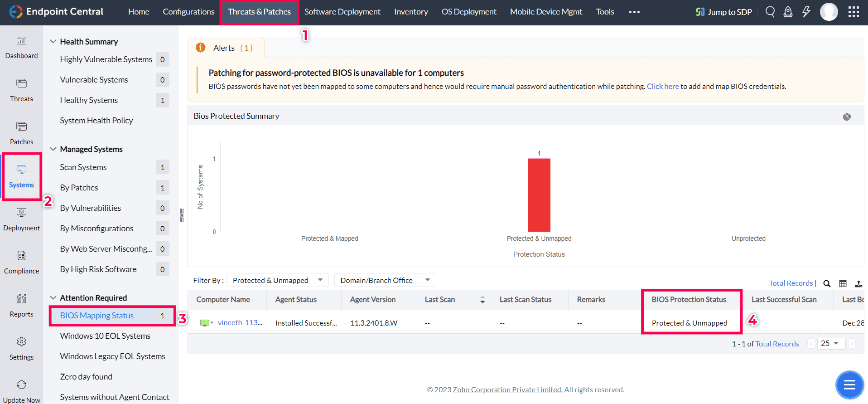
Task: Sort by the Last Scan column arrows
Action: [482, 300]
